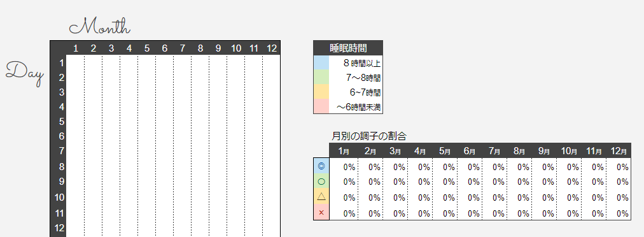Click the double circle ◎ condition symbol
The image size is (644, 237).
tap(321, 166)
